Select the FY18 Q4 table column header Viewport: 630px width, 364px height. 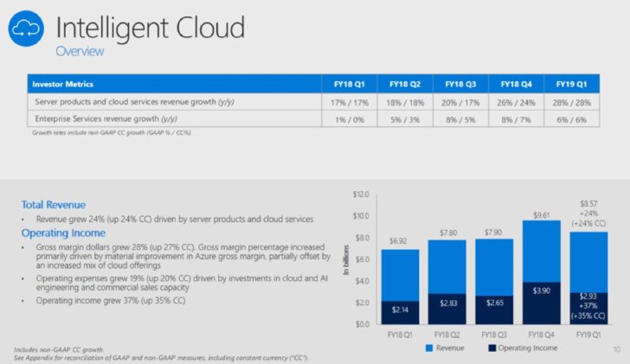click(516, 84)
